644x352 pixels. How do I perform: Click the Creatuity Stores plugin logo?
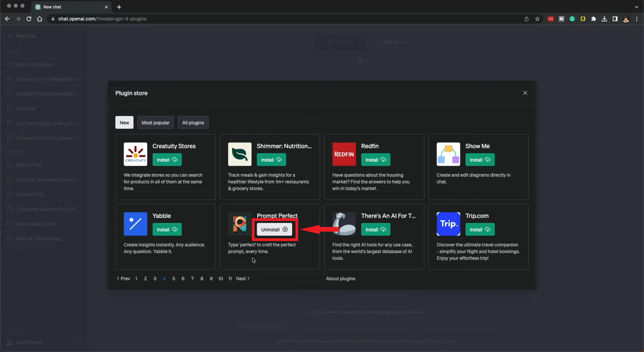coord(135,154)
